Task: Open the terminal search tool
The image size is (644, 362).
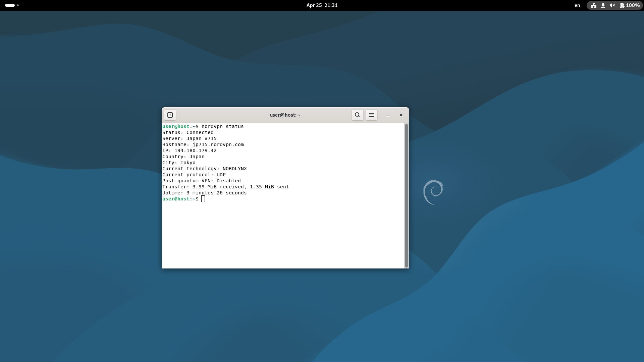Action: click(x=358, y=115)
